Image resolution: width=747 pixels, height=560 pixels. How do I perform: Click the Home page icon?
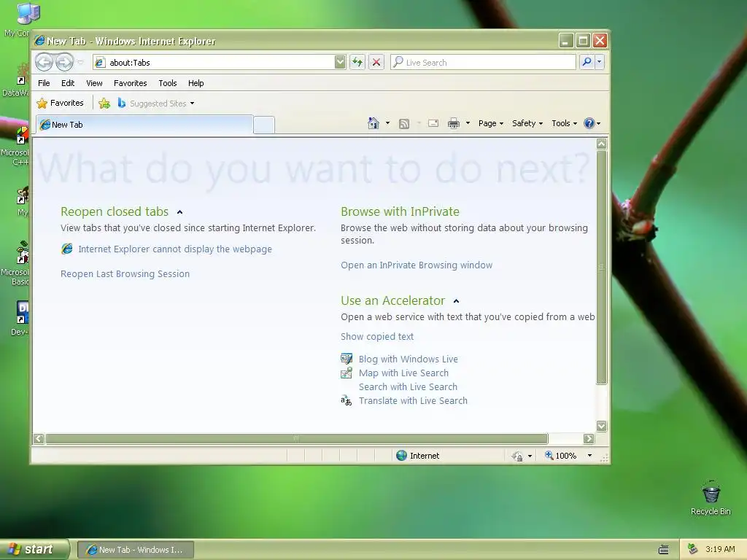tap(373, 123)
